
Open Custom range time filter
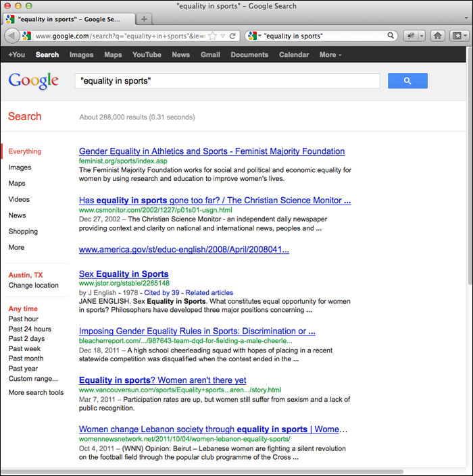point(33,379)
